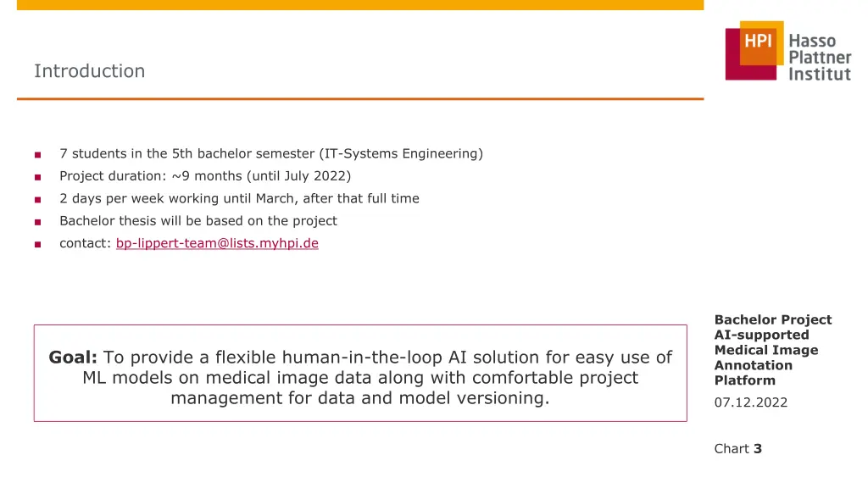Click the red bullet beside '7 students'

tap(37, 155)
